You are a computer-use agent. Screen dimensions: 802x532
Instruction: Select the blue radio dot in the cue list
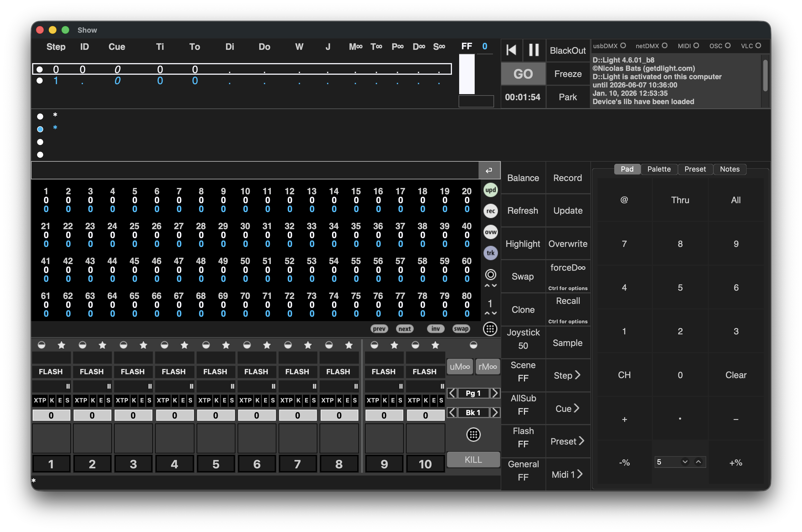point(40,129)
